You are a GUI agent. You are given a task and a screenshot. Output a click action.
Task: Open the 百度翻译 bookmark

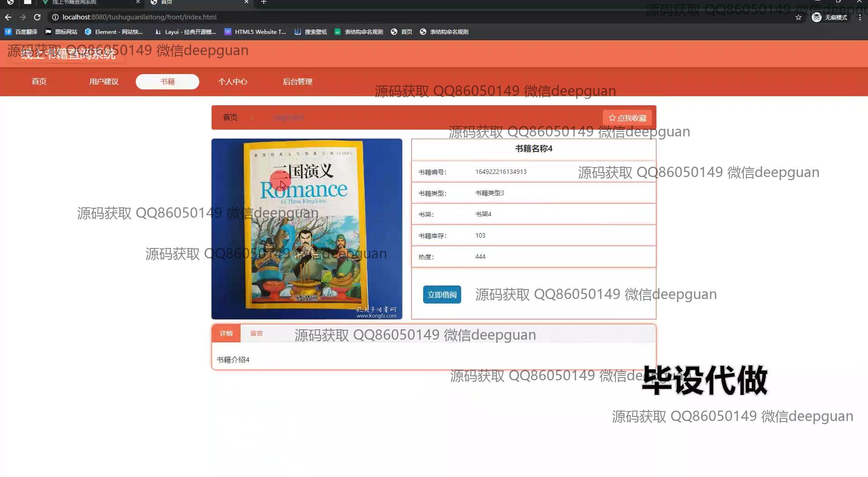coord(21,32)
